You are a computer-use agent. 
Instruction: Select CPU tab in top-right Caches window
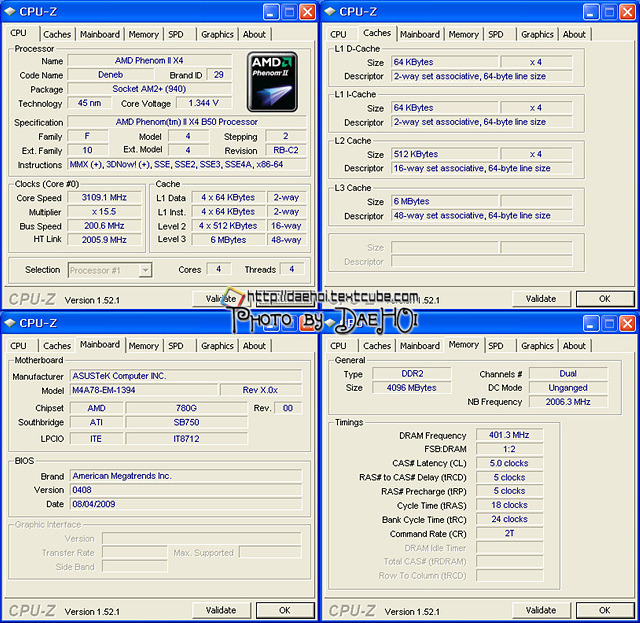[338, 34]
